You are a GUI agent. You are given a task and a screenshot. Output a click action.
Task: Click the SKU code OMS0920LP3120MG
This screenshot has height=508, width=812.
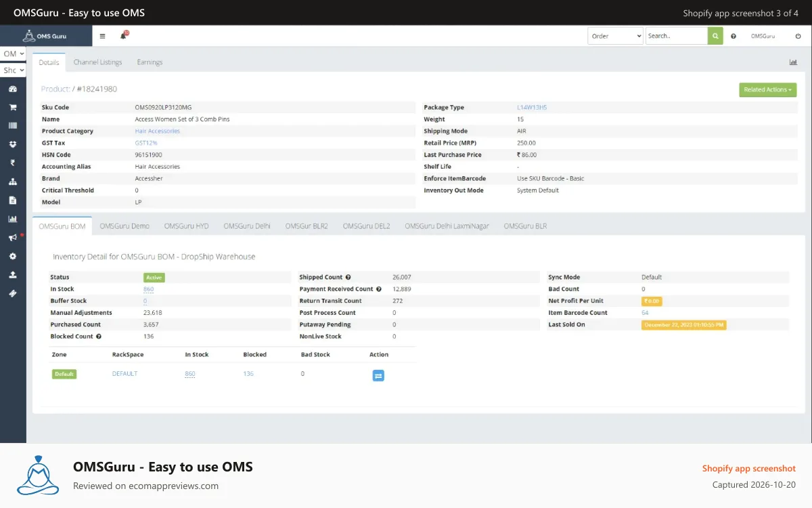pyautogui.click(x=163, y=108)
